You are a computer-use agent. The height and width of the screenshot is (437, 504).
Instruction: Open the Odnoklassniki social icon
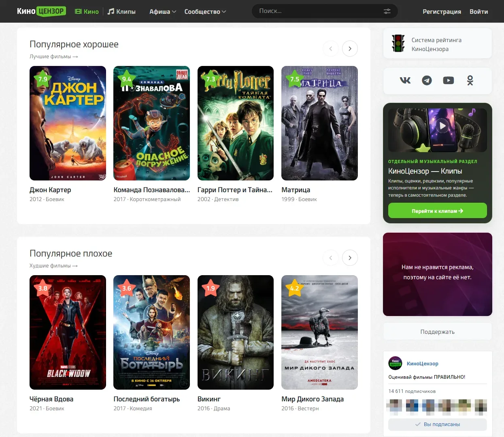tap(470, 81)
